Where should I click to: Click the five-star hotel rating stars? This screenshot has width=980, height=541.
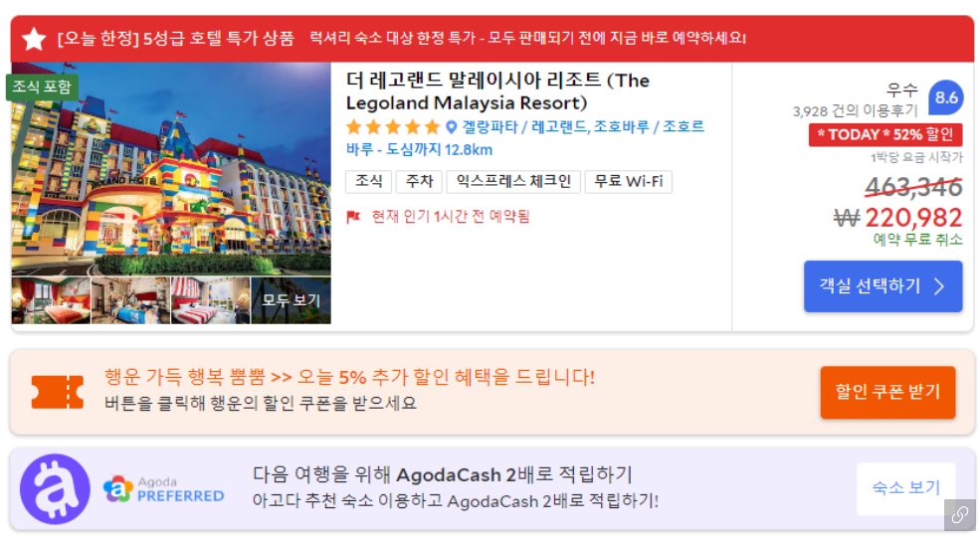tap(393, 127)
